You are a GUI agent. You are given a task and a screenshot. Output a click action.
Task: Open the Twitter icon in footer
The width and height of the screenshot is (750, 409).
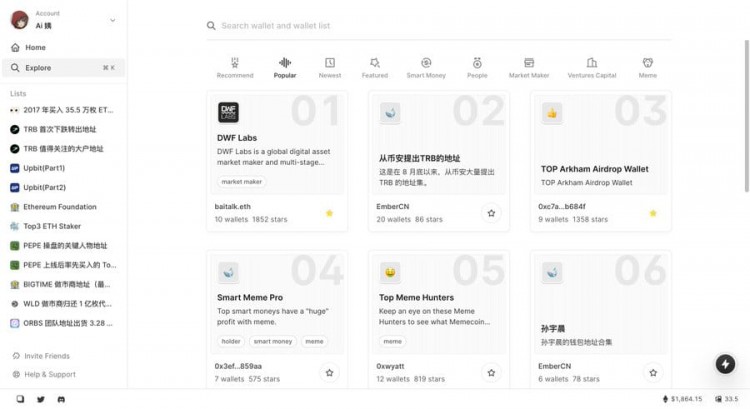pyautogui.click(x=41, y=399)
